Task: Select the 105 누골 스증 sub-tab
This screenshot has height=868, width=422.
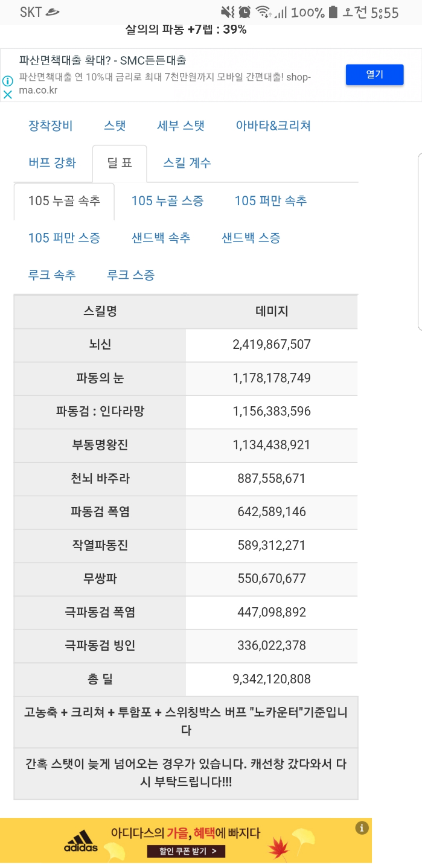Action: tap(167, 201)
